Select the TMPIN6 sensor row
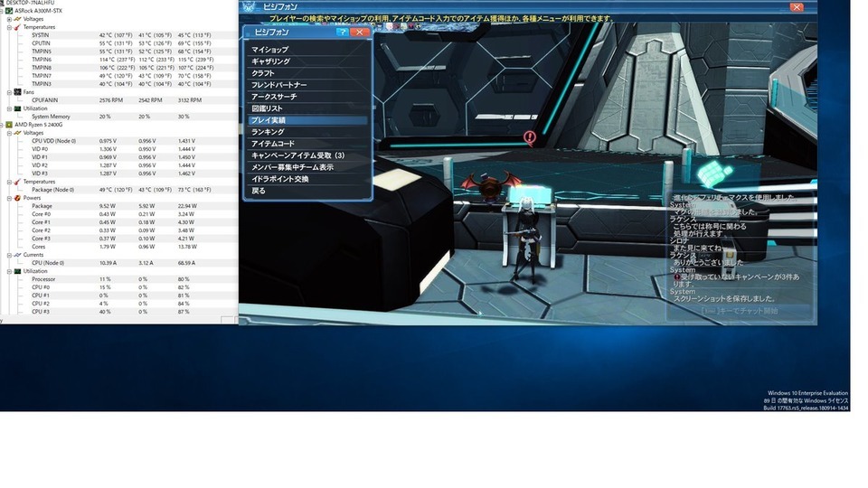Viewport: 868px width, 488px height. pyautogui.click(x=119, y=60)
